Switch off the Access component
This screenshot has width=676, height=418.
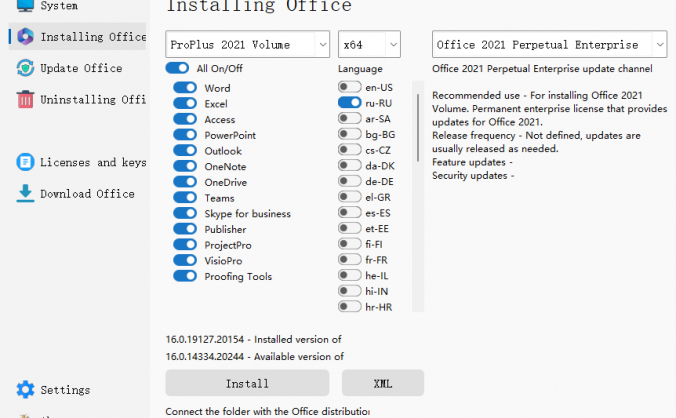[x=185, y=119]
